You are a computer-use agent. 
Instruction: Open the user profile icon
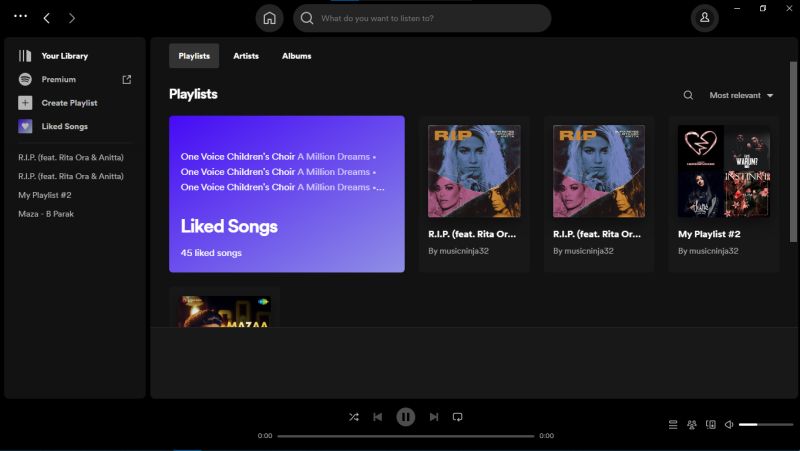[705, 18]
